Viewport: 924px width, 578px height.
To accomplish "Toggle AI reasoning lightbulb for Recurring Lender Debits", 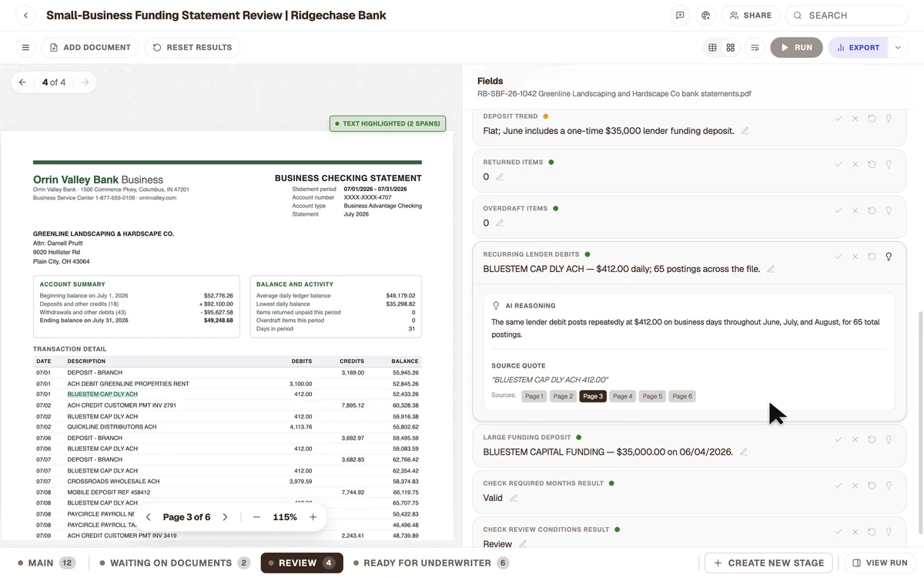I will click(889, 257).
